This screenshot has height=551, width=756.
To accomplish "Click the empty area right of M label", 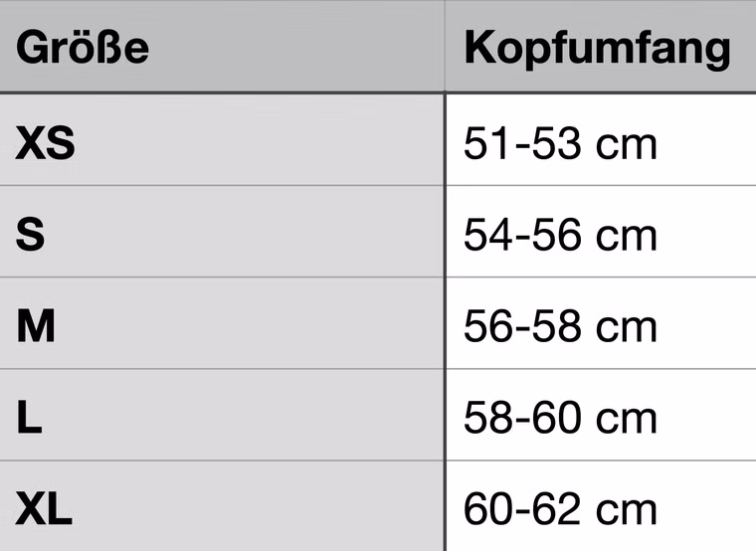I will [250, 323].
